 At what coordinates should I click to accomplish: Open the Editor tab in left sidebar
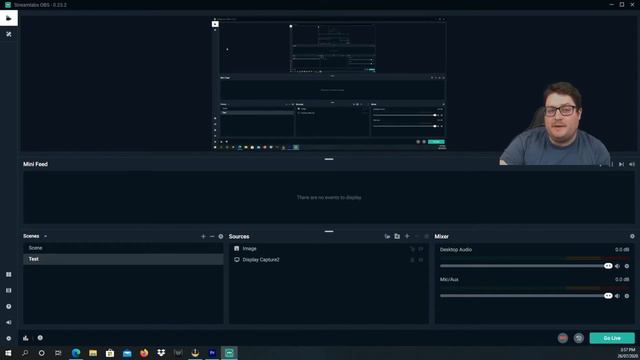9,18
